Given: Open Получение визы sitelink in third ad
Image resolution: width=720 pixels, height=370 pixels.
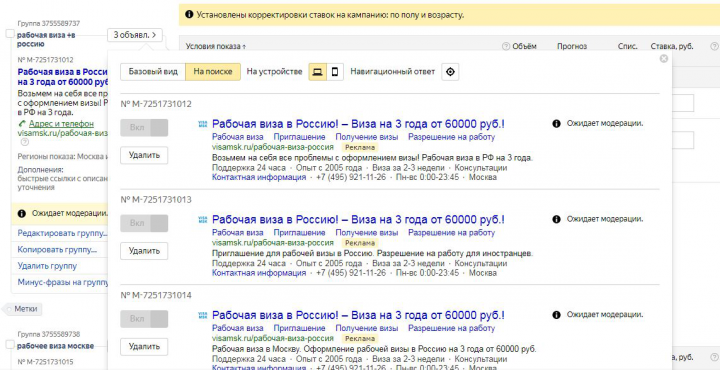Looking at the screenshot, I should pos(367,328).
